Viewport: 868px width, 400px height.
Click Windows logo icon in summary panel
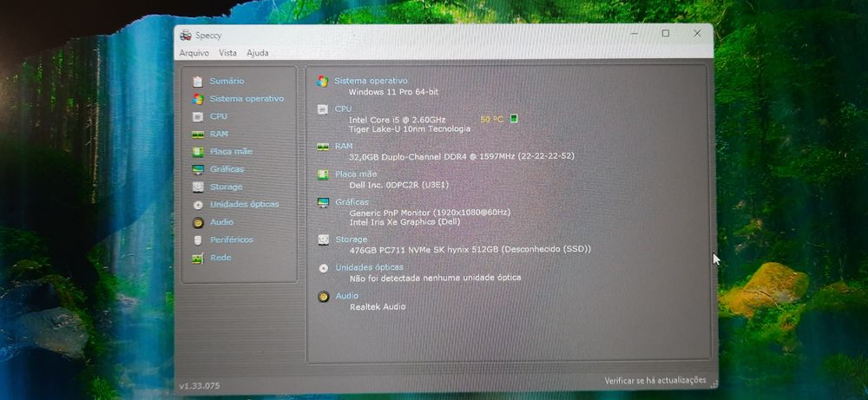coord(322,82)
